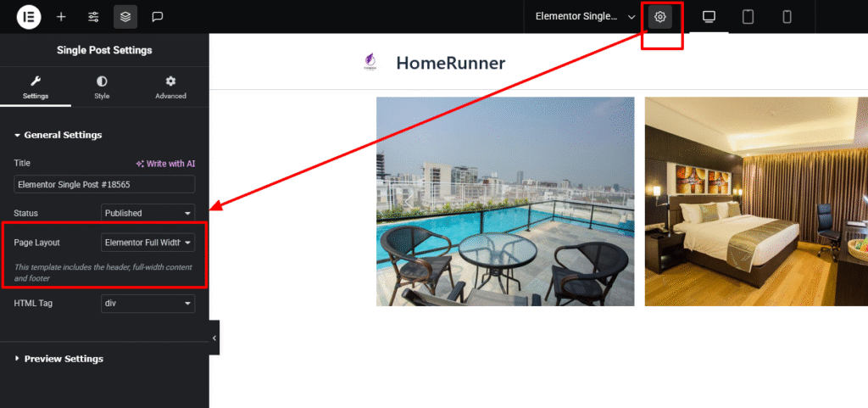Click the Write with AI link
868x408 pixels.
click(165, 164)
